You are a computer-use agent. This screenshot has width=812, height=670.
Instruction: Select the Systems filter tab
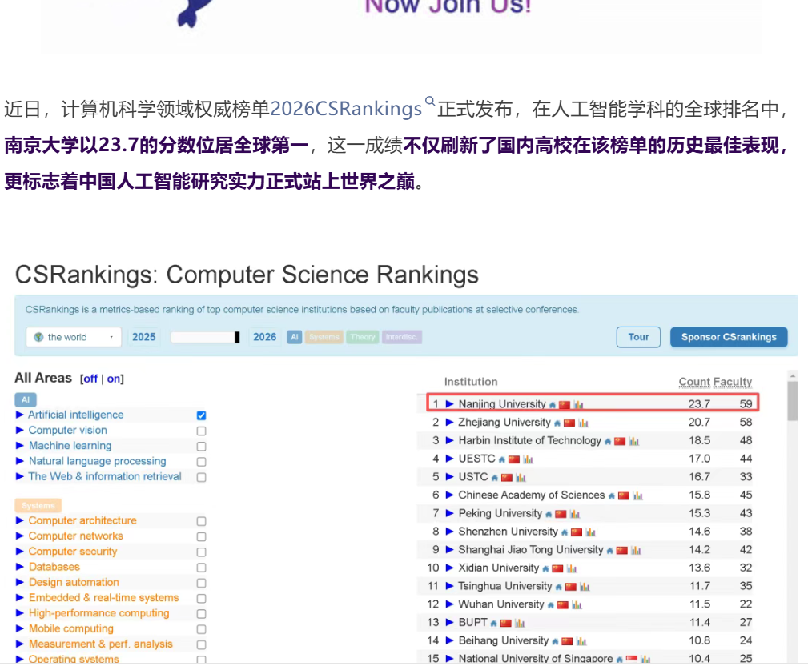324,337
